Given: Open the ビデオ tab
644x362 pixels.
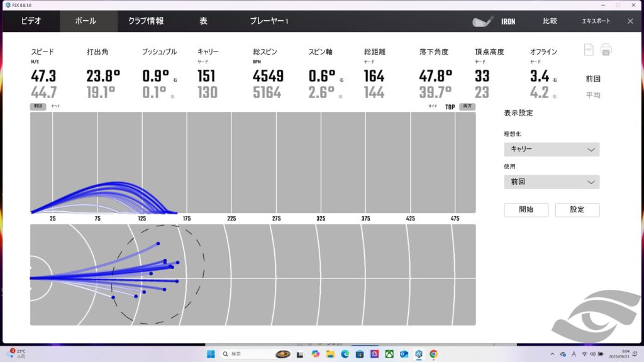Looking at the screenshot, I should click(x=31, y=21).
